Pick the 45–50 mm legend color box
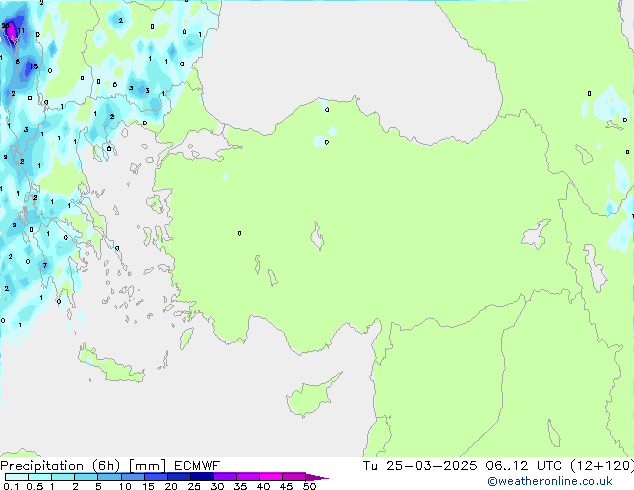Viewport: 634px width, 490px height. click(294, 477)
